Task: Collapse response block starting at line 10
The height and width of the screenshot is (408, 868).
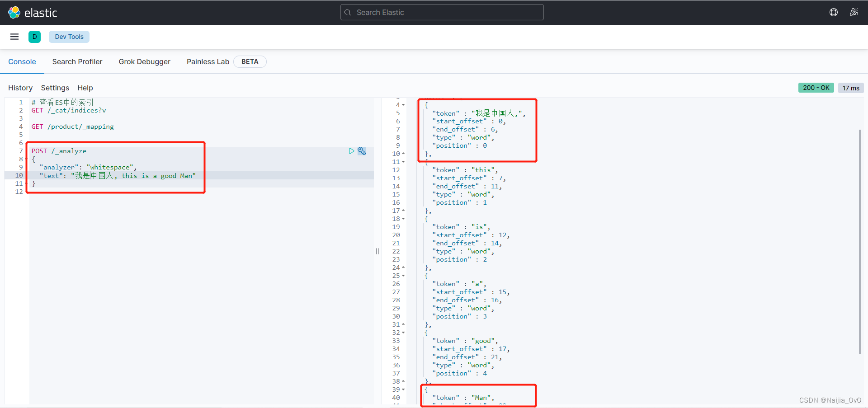Action: point(402,154)
